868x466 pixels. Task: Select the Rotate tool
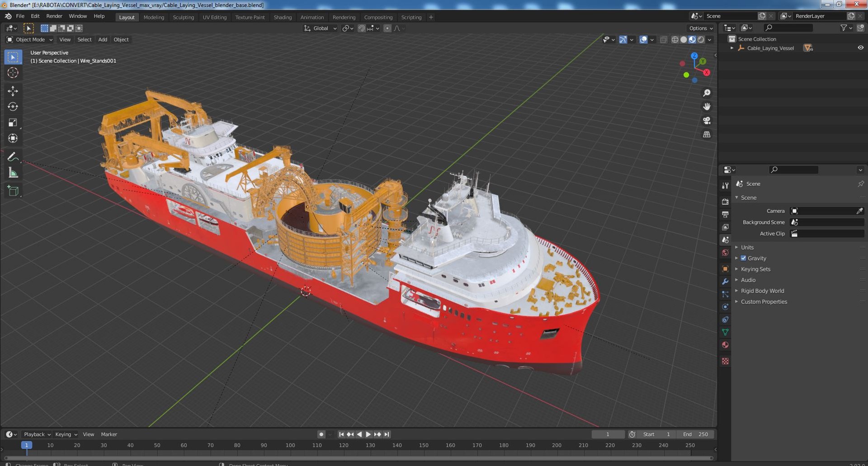tap(13, 107)
